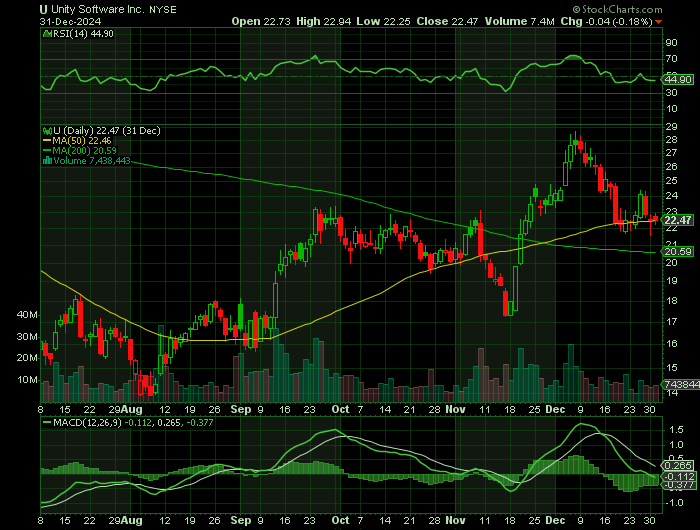Click the -0.377 MACD histogram value tag
700x530 pixels.
(679, 485)
